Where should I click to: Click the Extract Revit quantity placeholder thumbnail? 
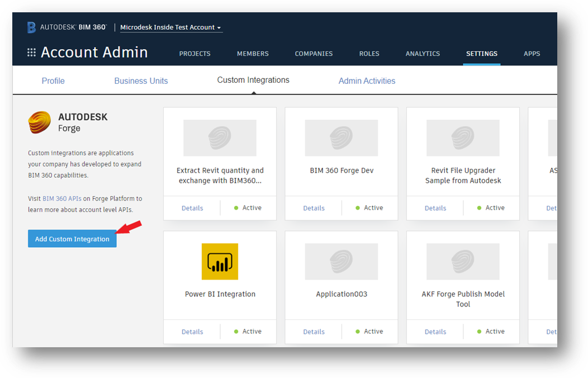coord(220,138)
